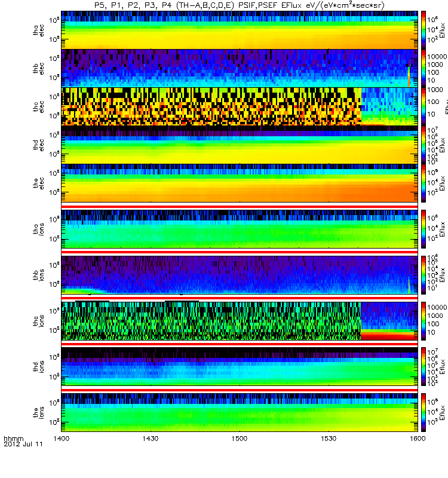The image size is (448, 478).
Task: Pick the tha elec color bar
Action: click(424, 30)
